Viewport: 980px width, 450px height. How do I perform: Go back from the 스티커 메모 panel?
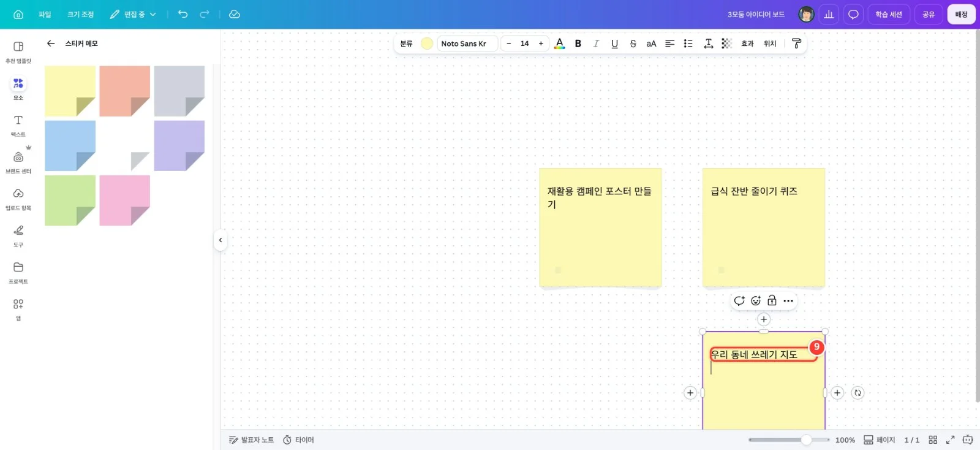(51, 44)
